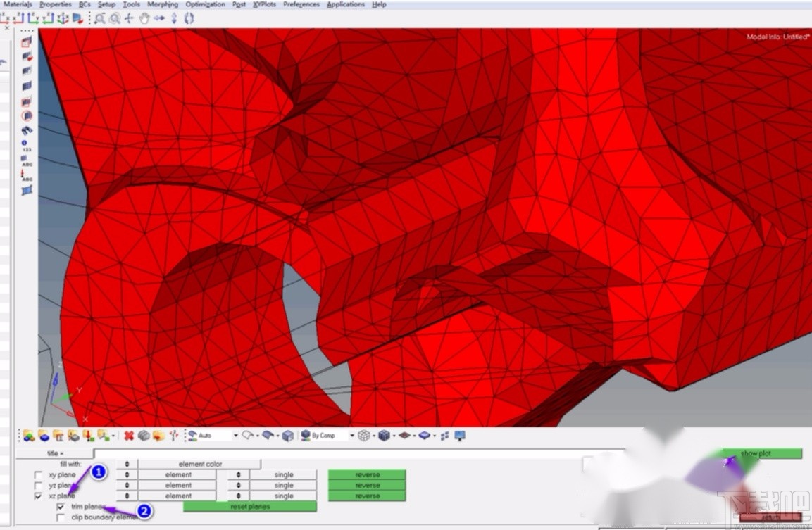Click the circular mask icon in left toolbar

pyautogui.click(x=27, y=115)
